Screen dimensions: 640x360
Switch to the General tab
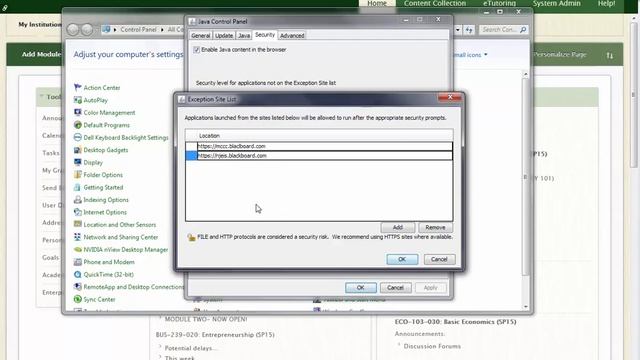point(201,36)
